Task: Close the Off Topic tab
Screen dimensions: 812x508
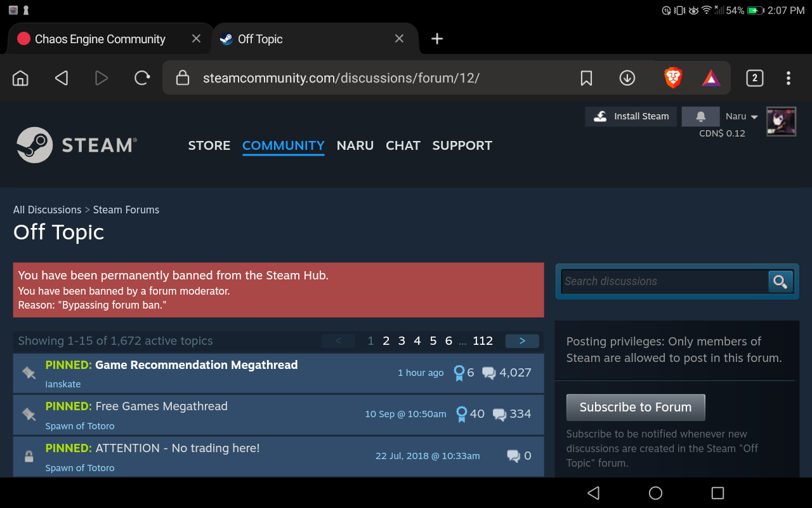Action: [399, 39]
